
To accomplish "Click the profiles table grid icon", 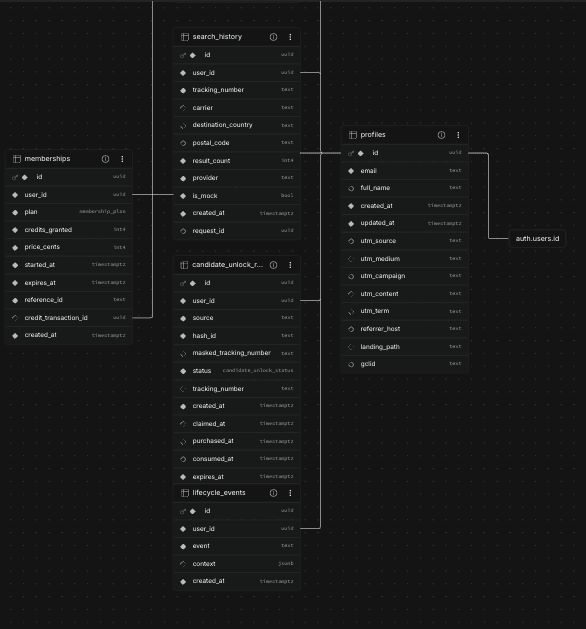I will [353, 135].
